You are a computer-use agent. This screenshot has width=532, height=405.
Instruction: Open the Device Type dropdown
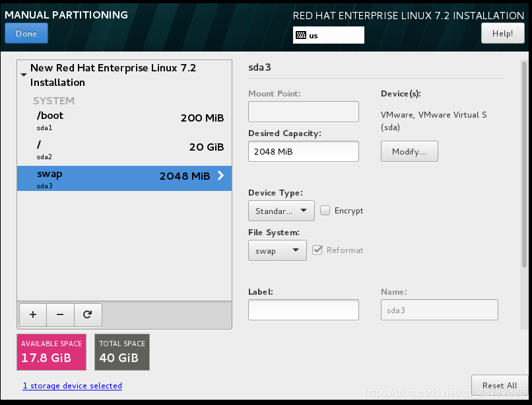point(281,211)
